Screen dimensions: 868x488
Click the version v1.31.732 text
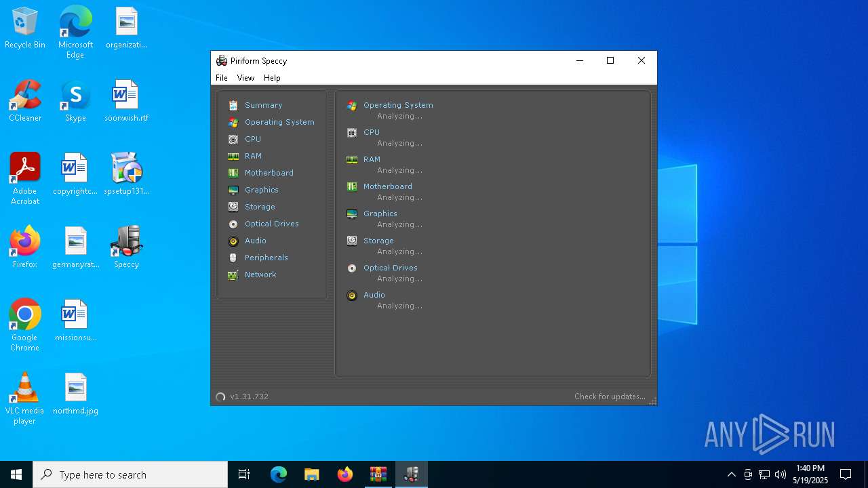(249, 396)
